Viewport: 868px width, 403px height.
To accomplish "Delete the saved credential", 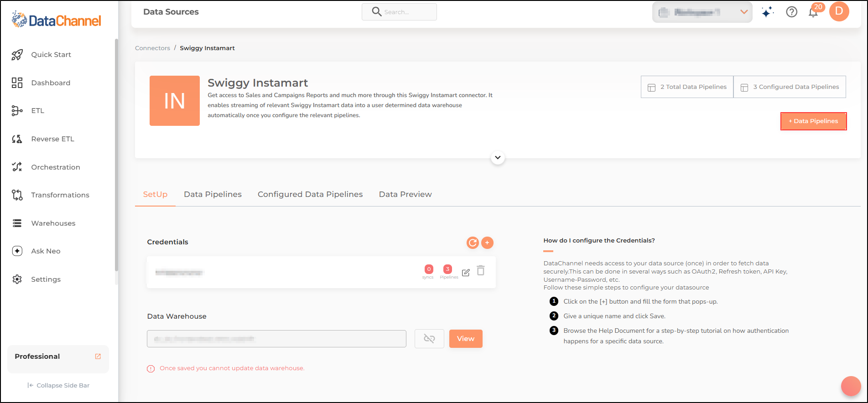I will [481, 271].
